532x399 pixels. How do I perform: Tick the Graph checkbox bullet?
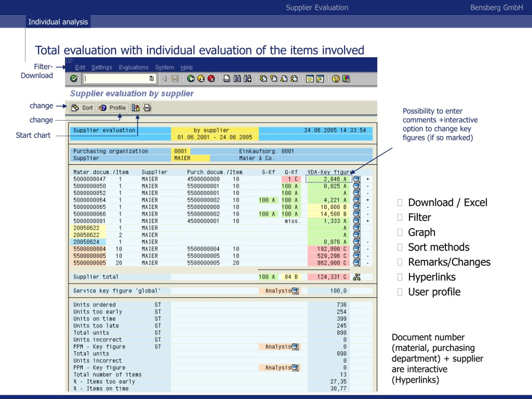pyautogui.click(x=400, y=232)
